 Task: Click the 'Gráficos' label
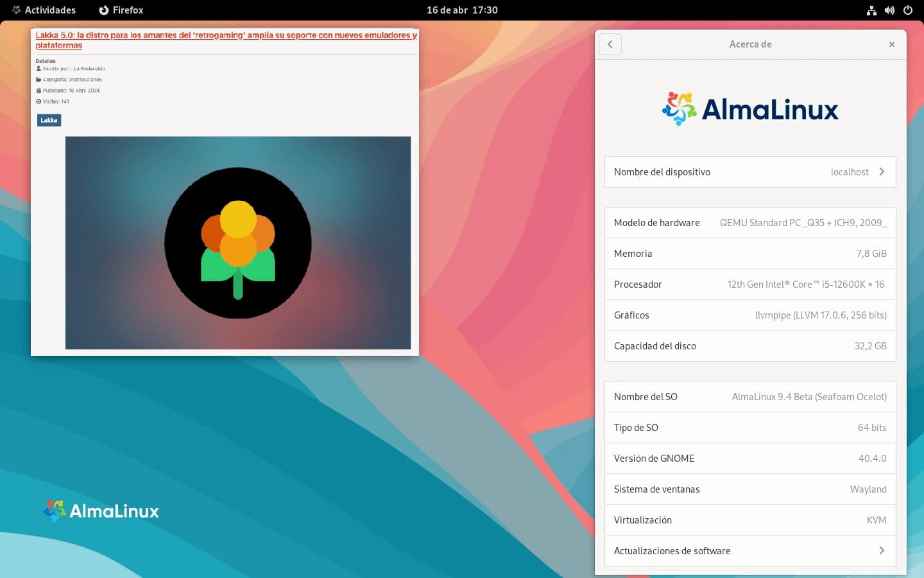click(x=631, y=315)
